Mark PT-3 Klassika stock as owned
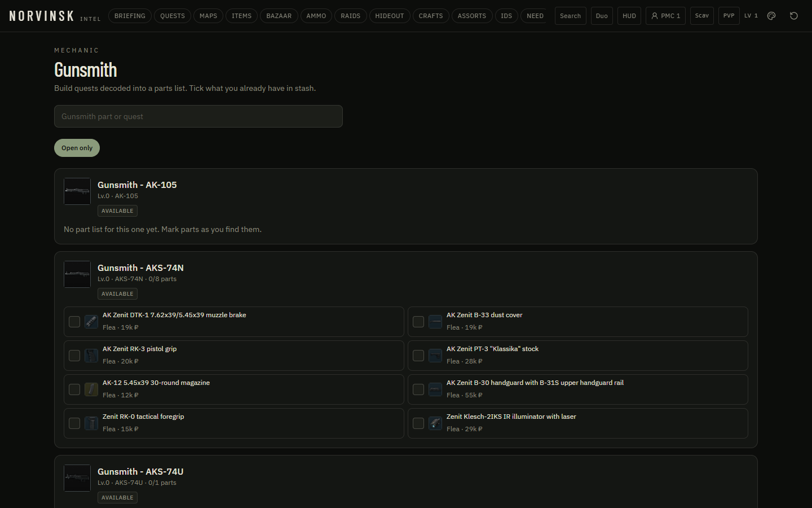 point(418,356)
